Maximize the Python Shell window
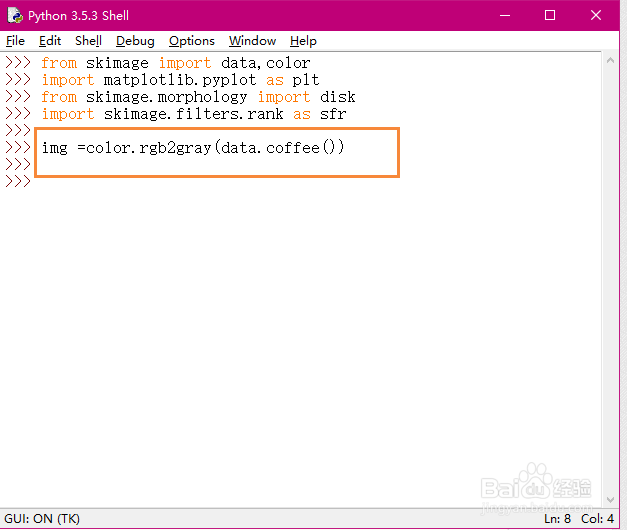This screenshot has height=530, width=627. click(x=550, y=15)
